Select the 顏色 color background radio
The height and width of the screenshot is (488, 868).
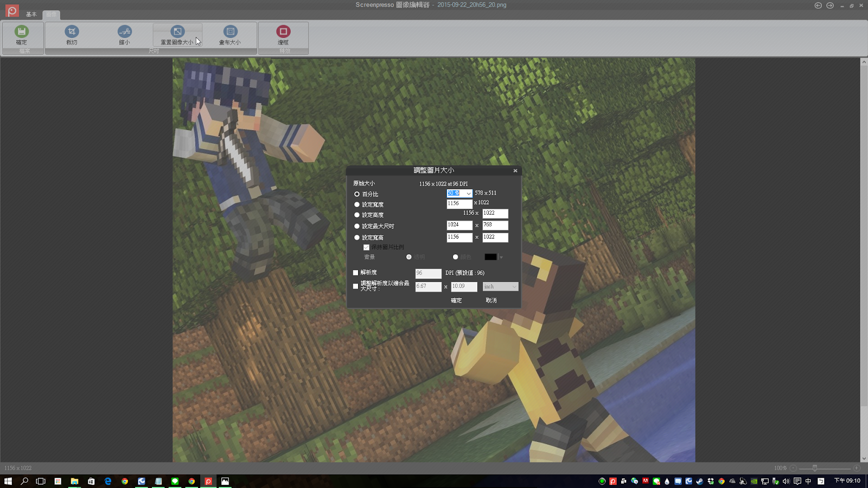click(x=455, y=257)
